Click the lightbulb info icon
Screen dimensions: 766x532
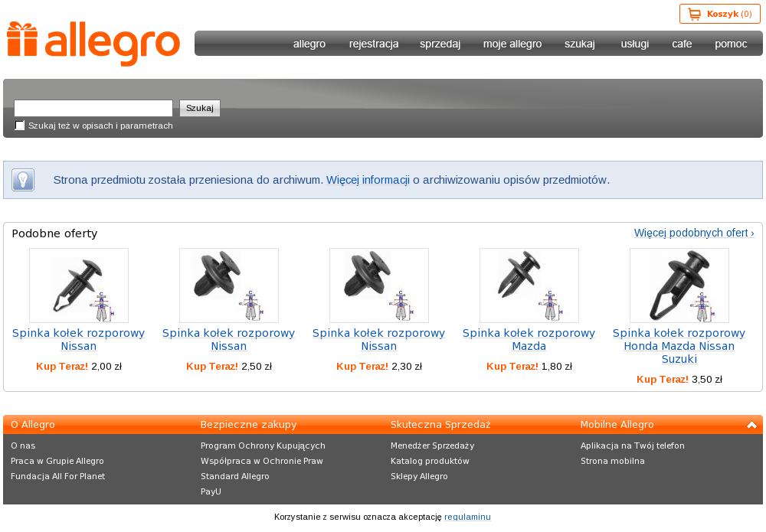[23, 180]
